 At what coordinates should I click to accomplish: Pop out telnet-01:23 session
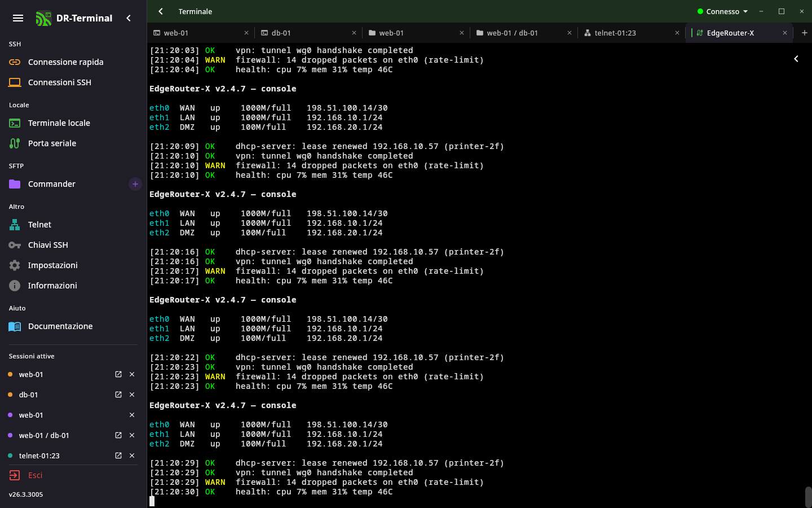coord(118,456)
